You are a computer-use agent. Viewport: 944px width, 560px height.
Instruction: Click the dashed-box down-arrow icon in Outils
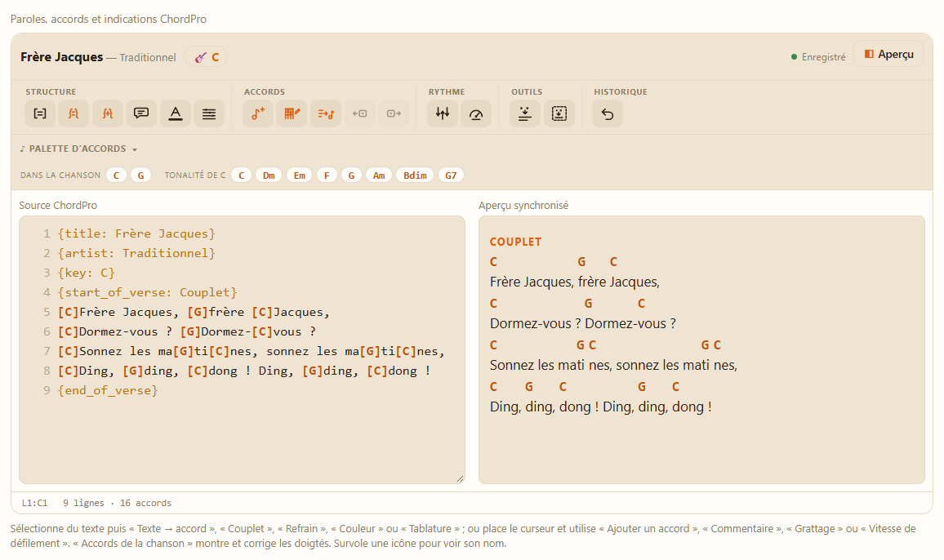coord(559,113)
